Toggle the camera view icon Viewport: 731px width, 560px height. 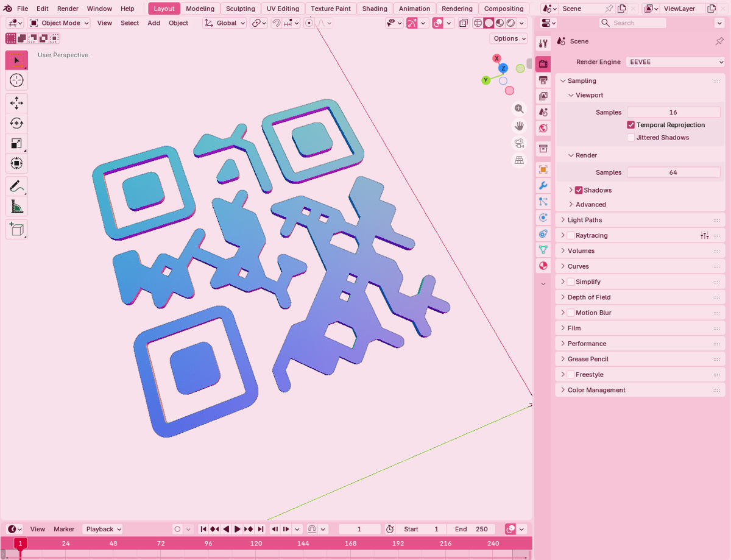pos(519,143)
